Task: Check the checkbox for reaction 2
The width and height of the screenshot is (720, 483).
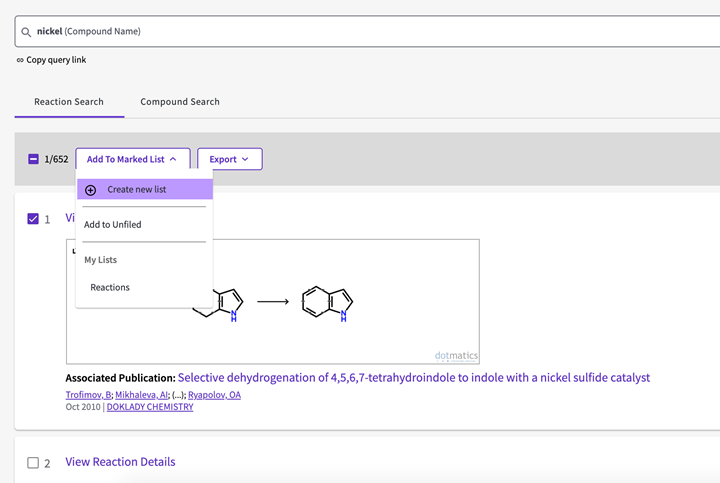Action: (x=33, y=462)
